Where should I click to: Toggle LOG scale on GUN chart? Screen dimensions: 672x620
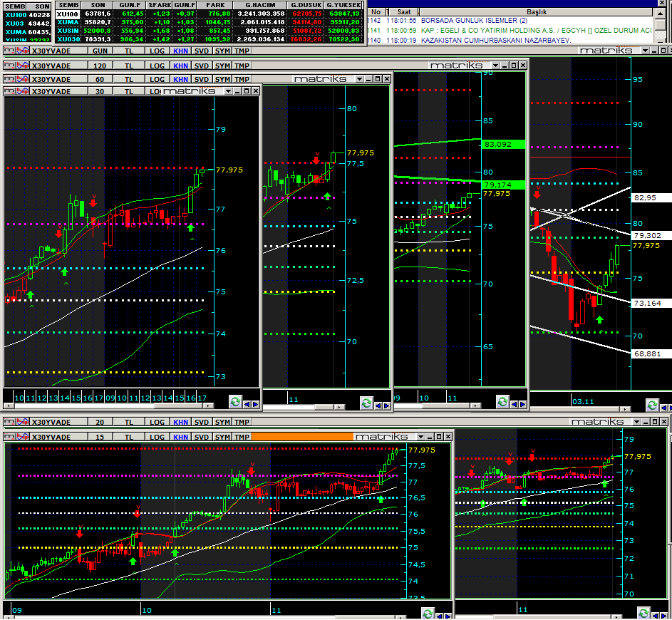coord(157,51)
